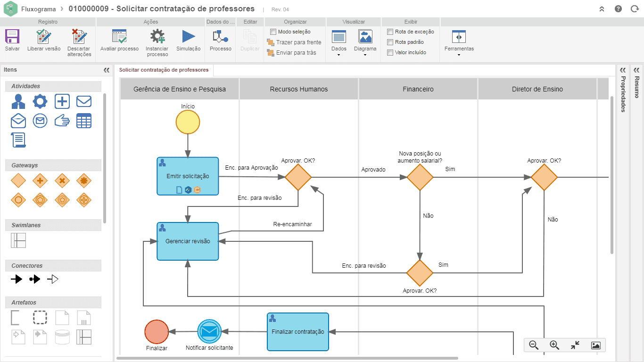Select the user task activity icon
The height and width of the screenshot is (362, 644).
tap(18, 101)
